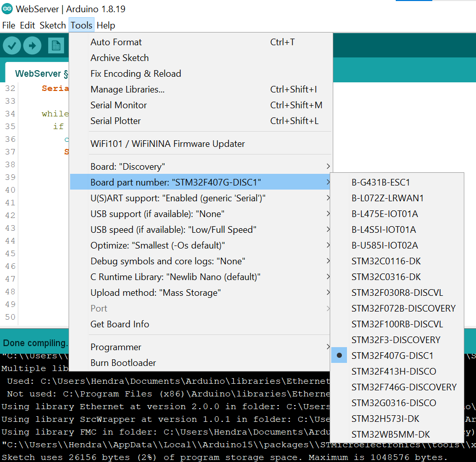
Task: Choose STM32H573I-DK board part number
Action: point(397,419)
